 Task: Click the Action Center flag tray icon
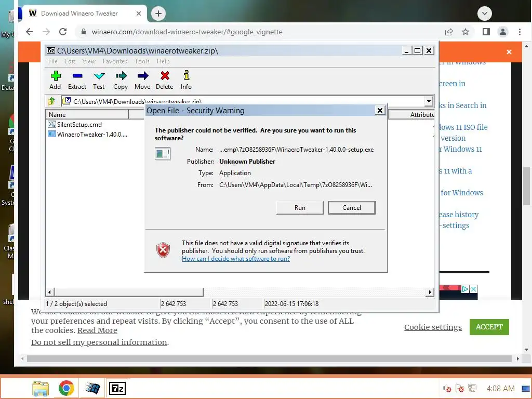click(460, 388)
